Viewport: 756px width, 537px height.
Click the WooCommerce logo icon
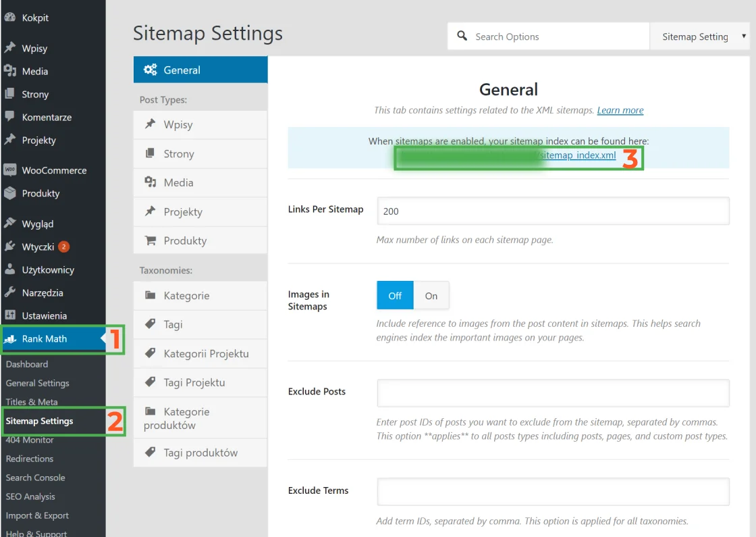pyautogui.click(x=9, y=170)
